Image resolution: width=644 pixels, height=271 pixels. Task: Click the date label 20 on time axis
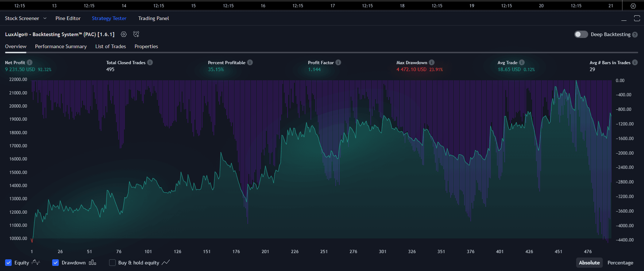tap(541, 6)
